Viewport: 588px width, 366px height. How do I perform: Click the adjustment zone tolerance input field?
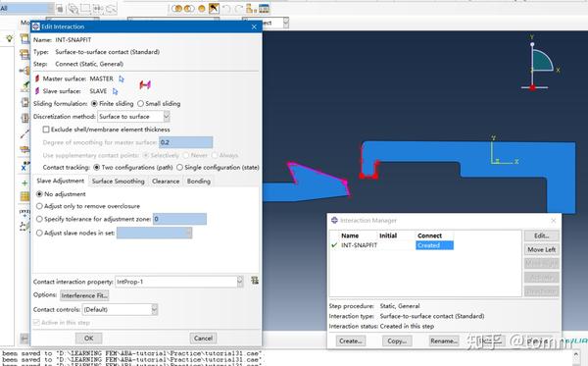[x=179, y=219]
